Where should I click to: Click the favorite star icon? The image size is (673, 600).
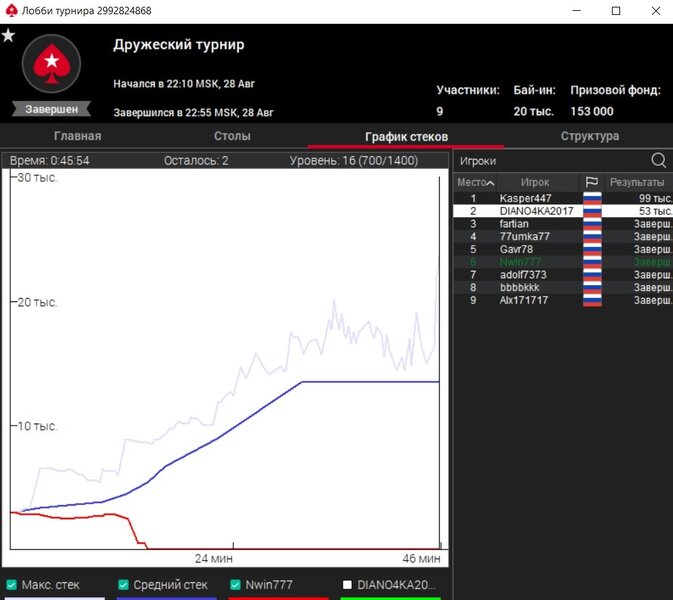click(9, 36)
